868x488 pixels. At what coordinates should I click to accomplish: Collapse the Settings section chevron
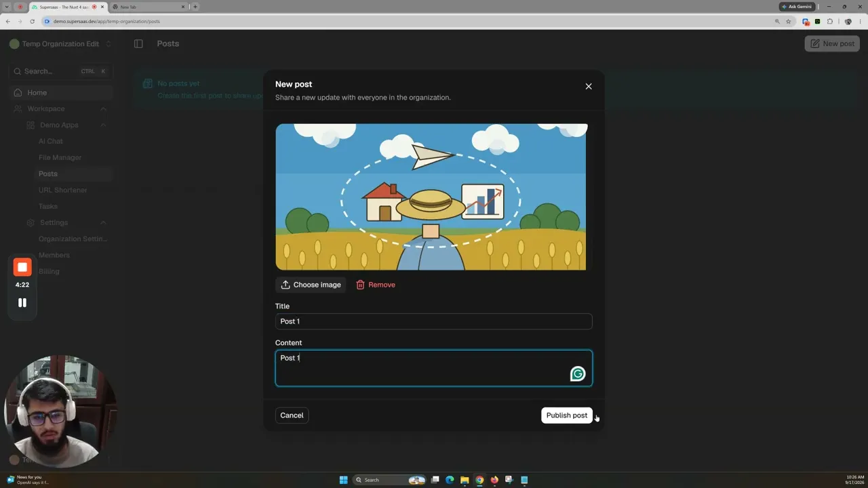(x=103, y=222)
